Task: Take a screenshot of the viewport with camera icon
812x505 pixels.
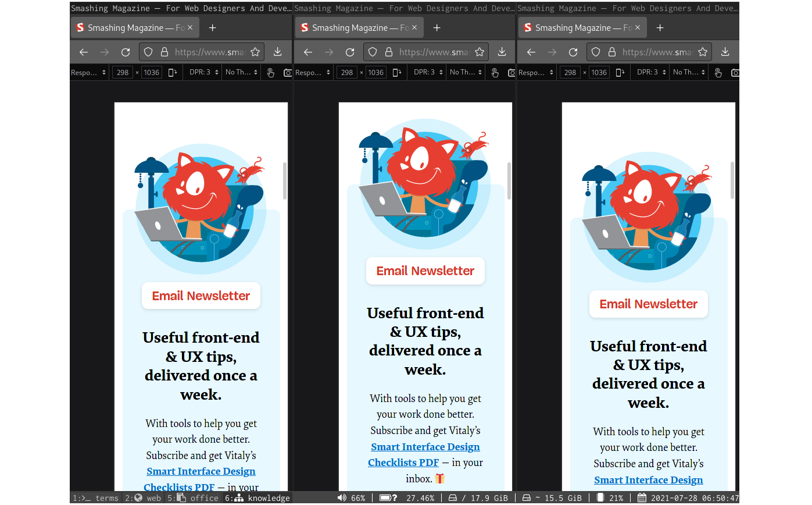Action: pyautogui.click(x=287, y=73)
